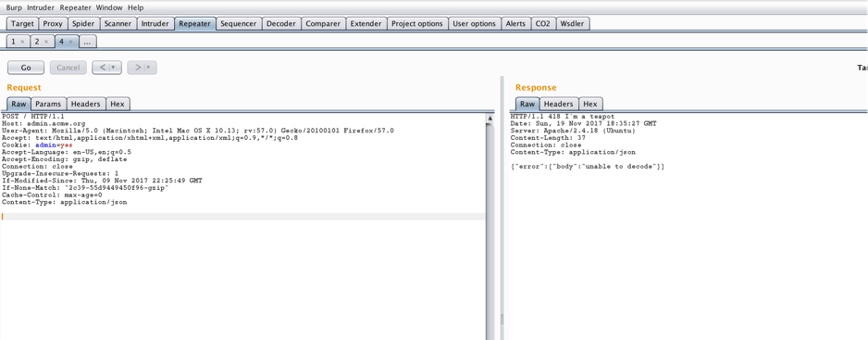Select the Request Raw tab

(19, 104)
